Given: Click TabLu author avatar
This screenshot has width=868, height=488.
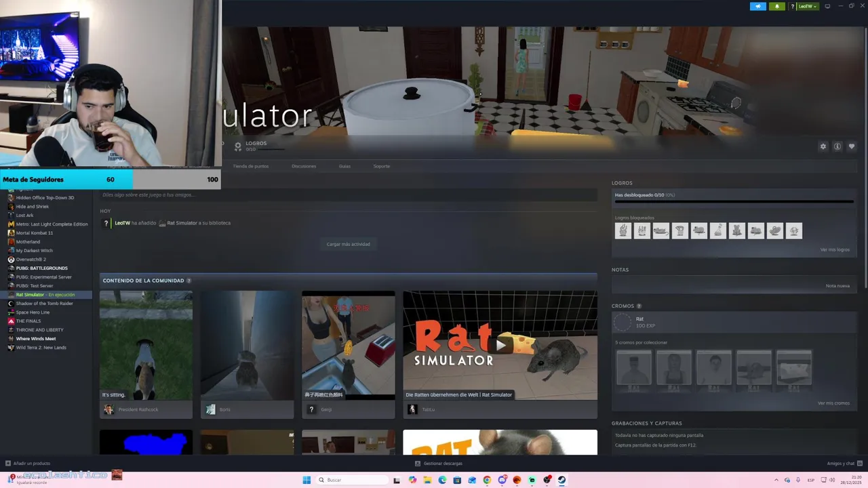Looking at the screenshot, I should 412,409.
